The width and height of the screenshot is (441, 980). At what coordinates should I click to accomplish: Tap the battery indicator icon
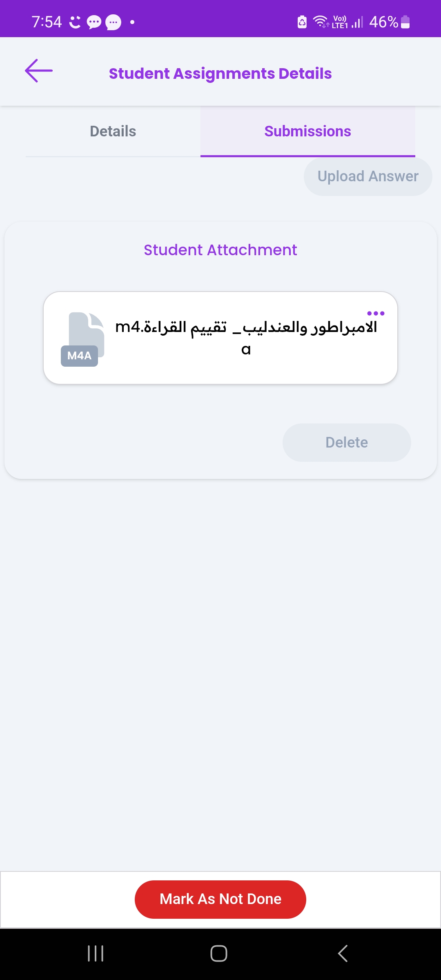click(x=405, y=22)
